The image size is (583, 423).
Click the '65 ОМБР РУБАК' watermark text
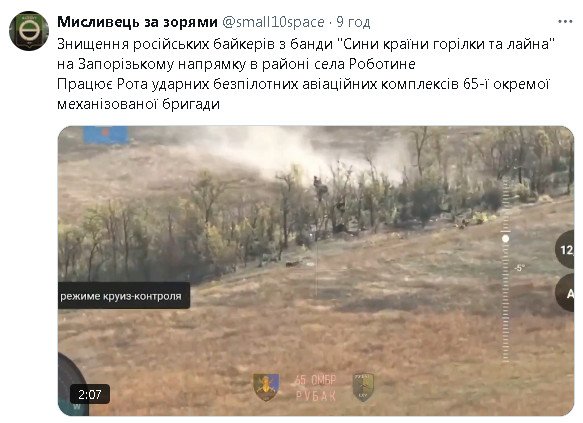pyautogui.click(x=316, y=388)
